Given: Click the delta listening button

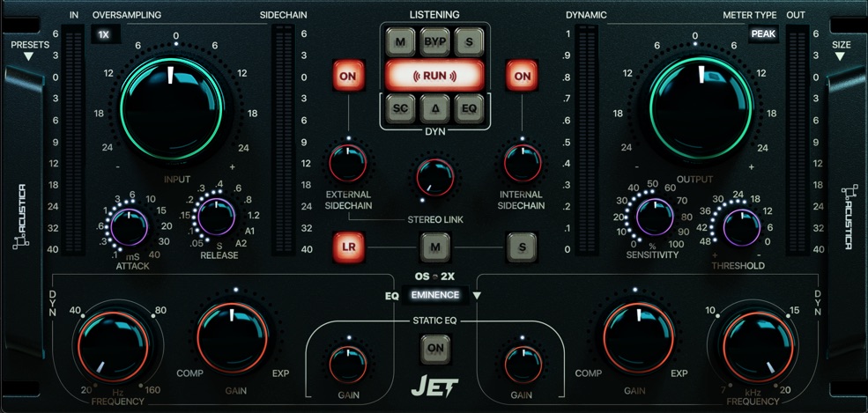Looking at the screenshot, I should click(x=434, y=109).
